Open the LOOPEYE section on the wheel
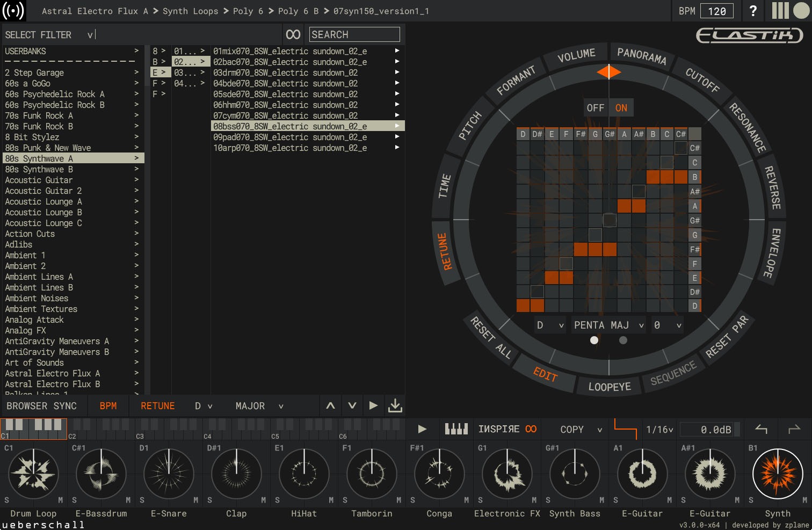 pyautogui.click(x=608, y=386)
